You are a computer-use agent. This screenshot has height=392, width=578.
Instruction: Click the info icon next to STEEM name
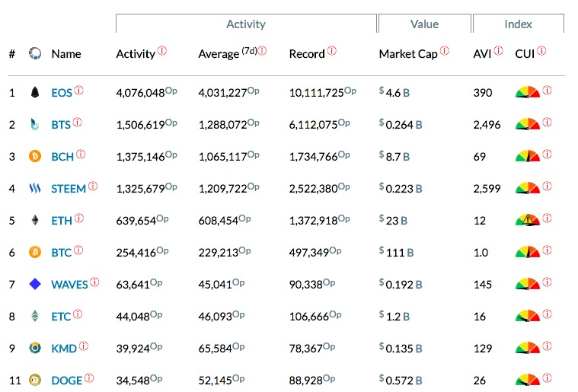point(93,186)
